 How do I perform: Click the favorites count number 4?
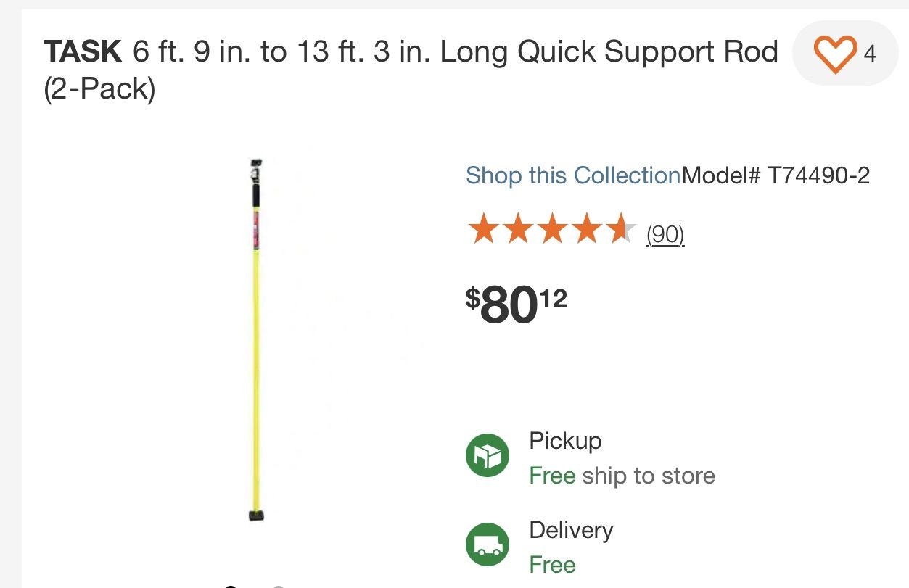(x=869, y=54)
